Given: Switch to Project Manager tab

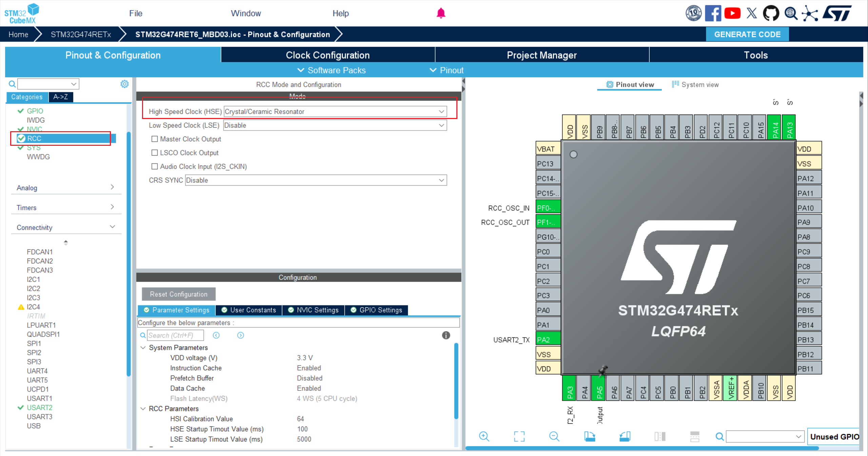Looking at the screenshot, I should tap(542, 55).
